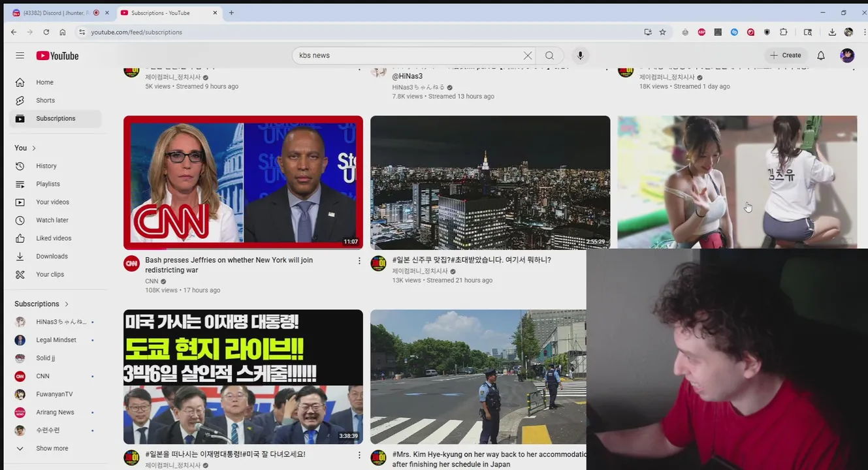868x470 pixels.
Task: Open the browser downloads icon
Action: (x=832, y=32)
